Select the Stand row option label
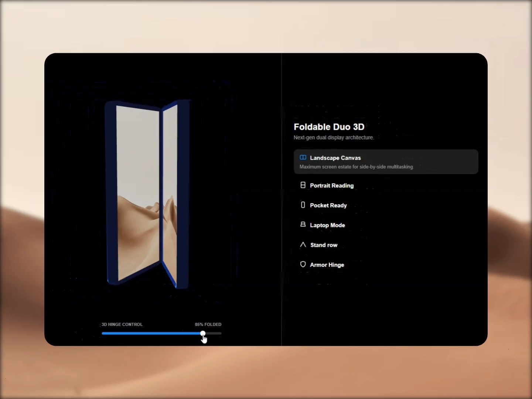The height and width of the screenshot is (399, 532). pyautogui.click(x=324, y=245)
